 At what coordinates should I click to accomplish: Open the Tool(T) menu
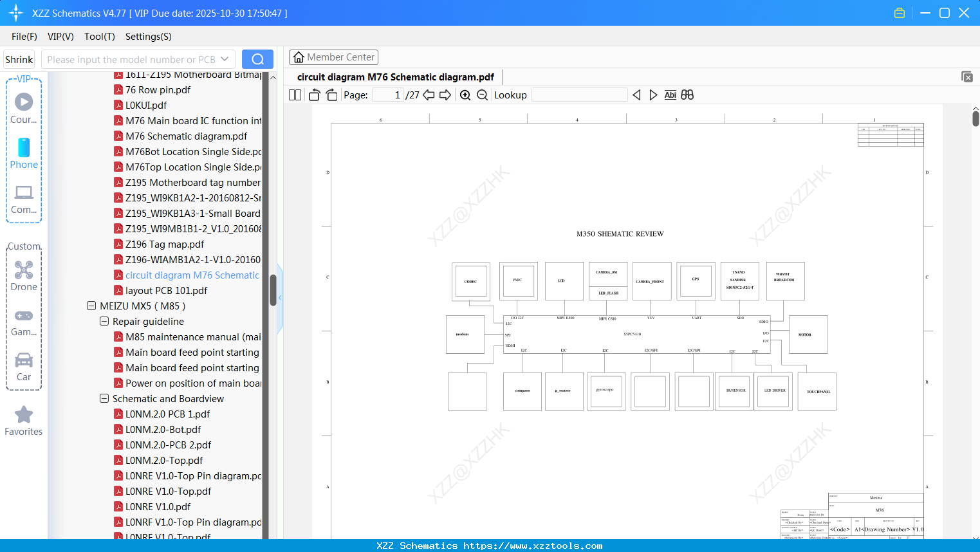click(99, 37)
